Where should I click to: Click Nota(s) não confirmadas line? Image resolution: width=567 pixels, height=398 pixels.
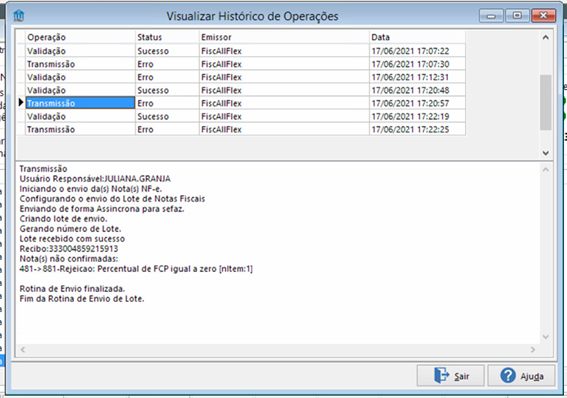pyautogui.click(x=69, y=259)
